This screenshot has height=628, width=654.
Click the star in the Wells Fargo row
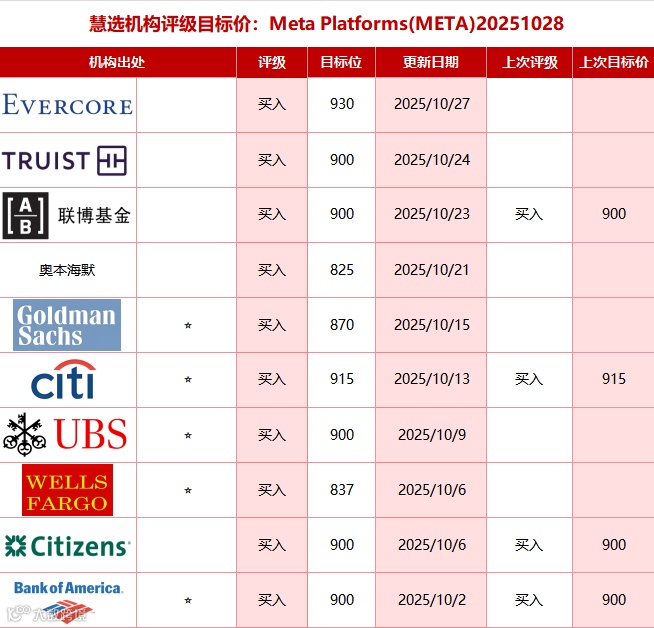(188, 490)
